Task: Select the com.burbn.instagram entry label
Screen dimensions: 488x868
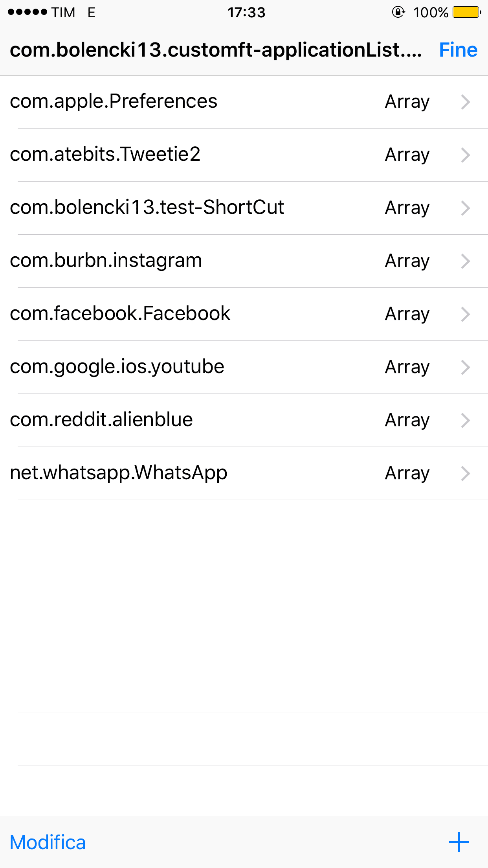Action: click(x=106, y=261)
